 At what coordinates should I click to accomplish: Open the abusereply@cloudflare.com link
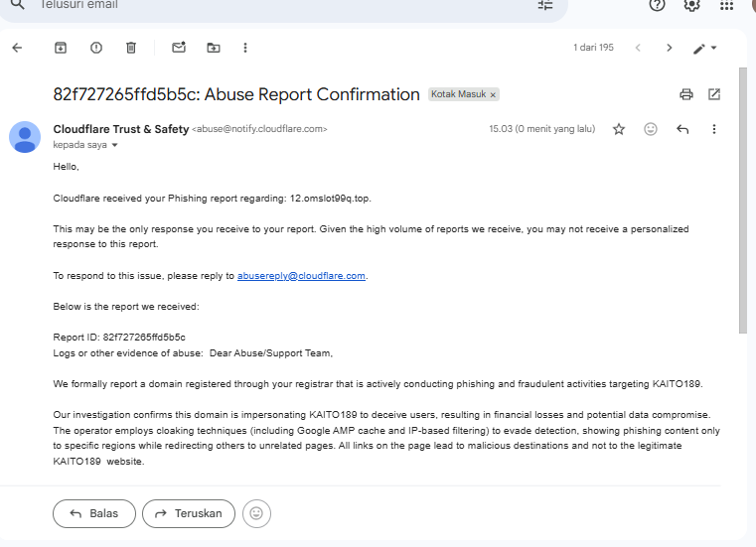[x=301, y=276]
